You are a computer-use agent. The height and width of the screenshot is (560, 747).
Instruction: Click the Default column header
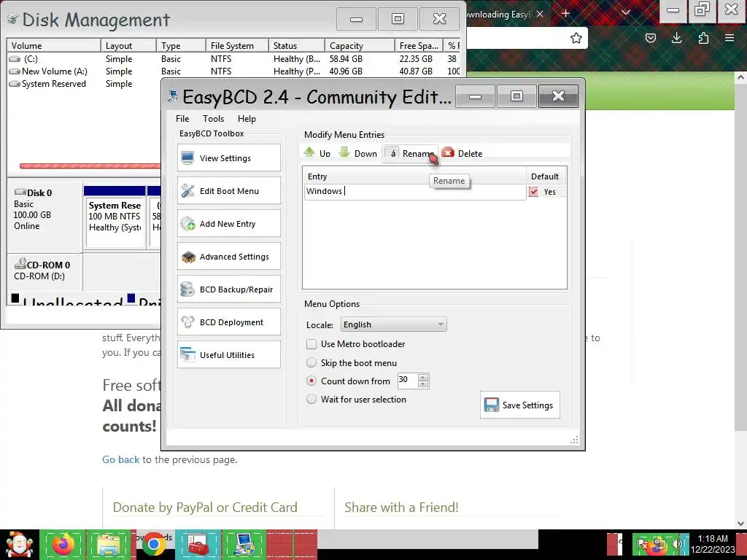coord(546,176)
